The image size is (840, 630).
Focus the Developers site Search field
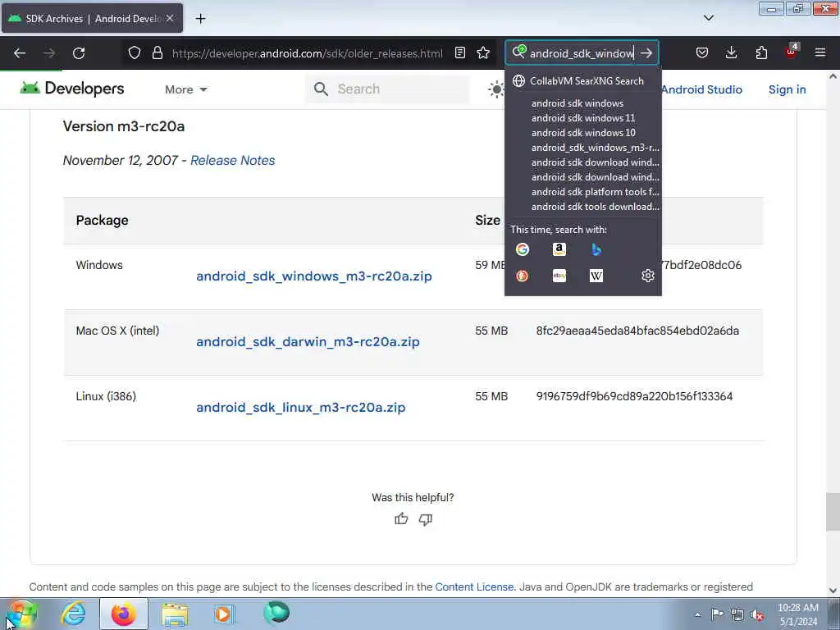point(387,89)
